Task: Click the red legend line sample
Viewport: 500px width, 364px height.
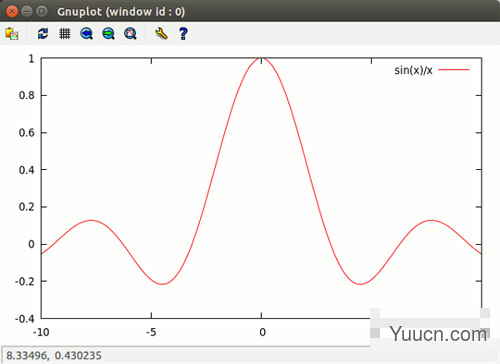Action: (454, 70)
